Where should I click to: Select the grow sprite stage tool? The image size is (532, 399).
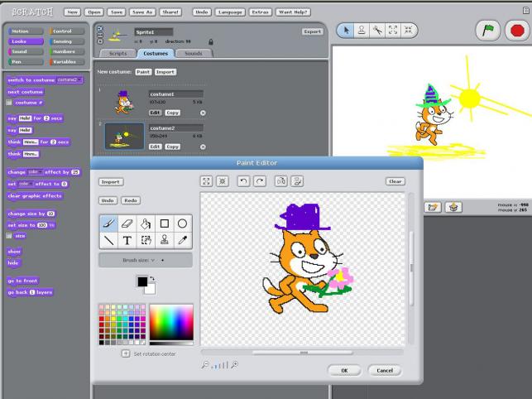(x=393, y=31)
